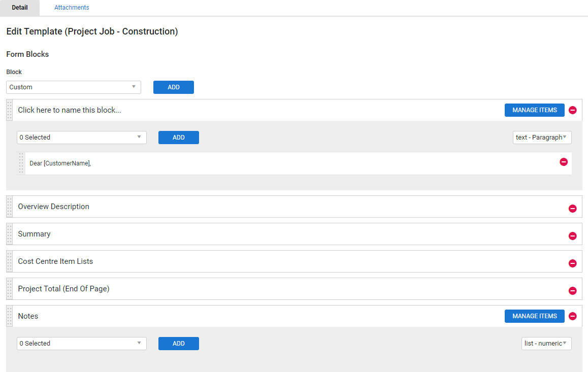
Task: Click the Summary block title
Action: [x=34, y=234]
